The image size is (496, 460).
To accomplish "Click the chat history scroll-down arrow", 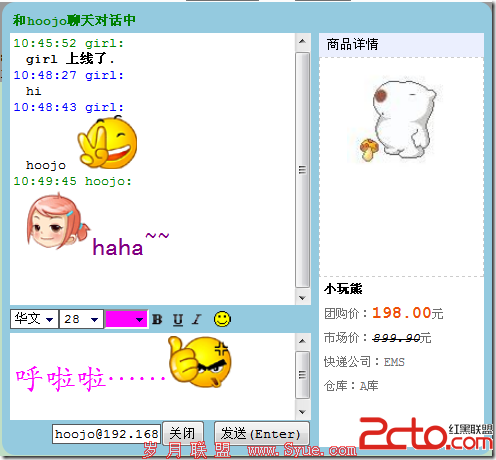I will point(302,298).
